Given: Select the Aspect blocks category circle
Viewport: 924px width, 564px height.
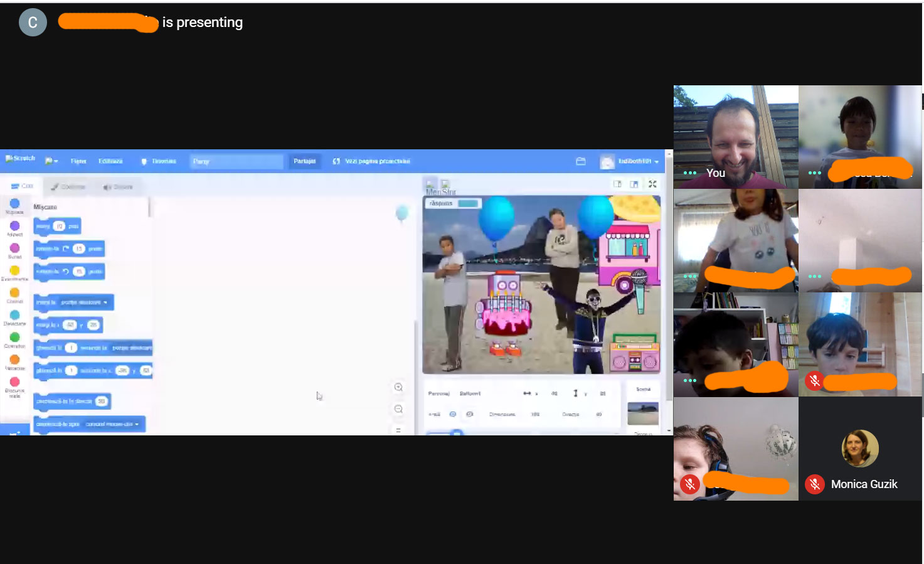Looking at the screenshot, I should [x=14, y=226].
